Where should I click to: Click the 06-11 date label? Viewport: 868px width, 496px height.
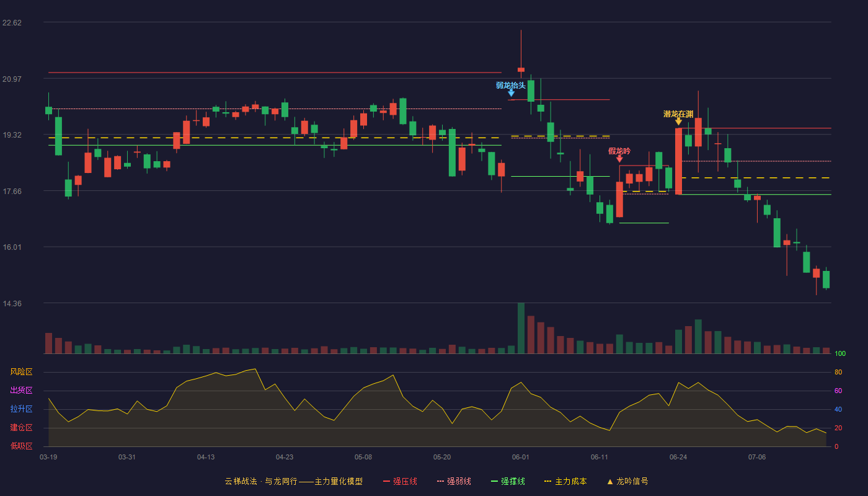point(600,457)
